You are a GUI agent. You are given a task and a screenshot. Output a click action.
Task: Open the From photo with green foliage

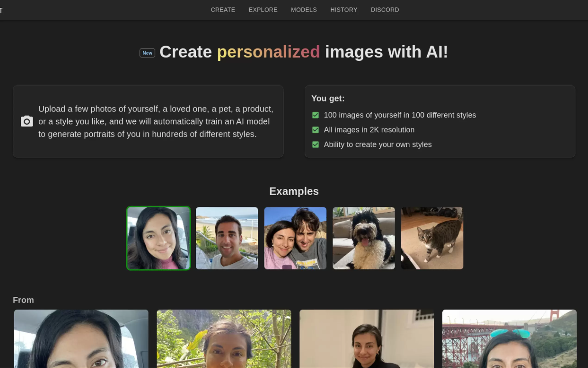(224, 338)
